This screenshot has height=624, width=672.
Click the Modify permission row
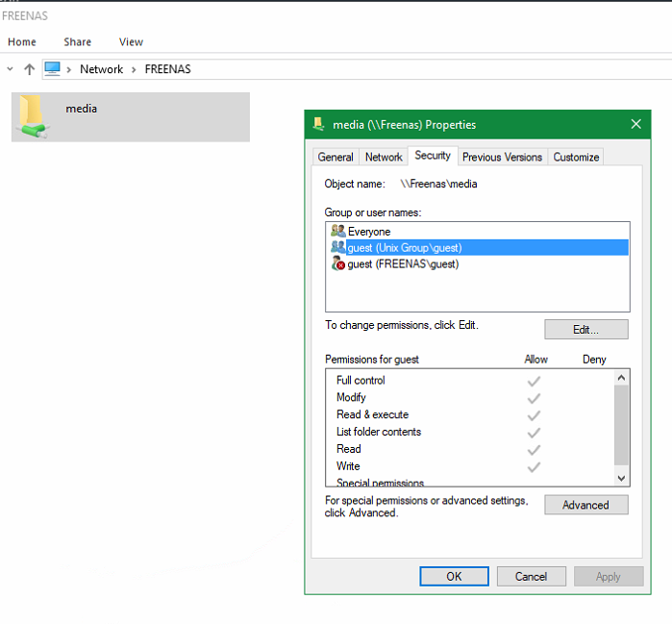pos(469,397)
